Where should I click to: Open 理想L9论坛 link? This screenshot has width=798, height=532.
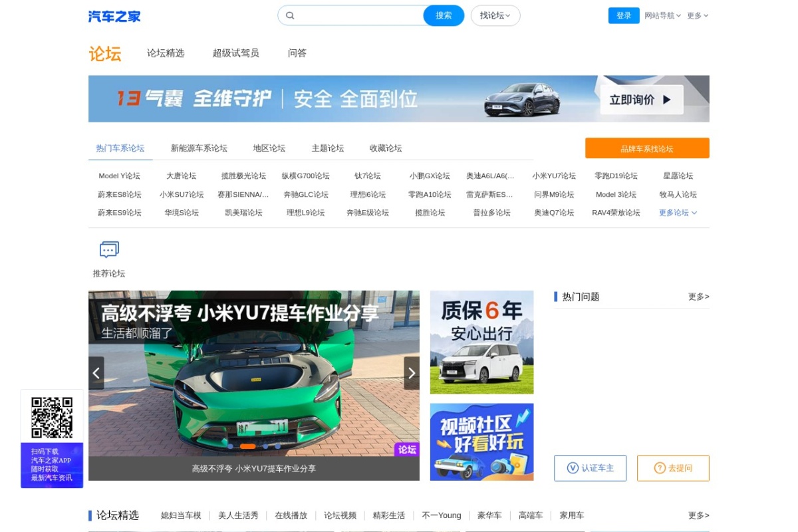[306, 213]
